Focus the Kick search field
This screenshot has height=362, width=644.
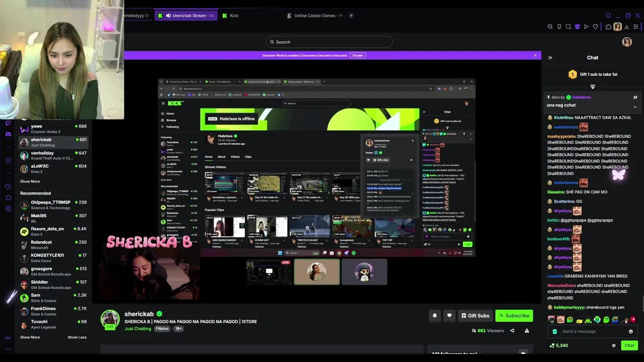329,42
